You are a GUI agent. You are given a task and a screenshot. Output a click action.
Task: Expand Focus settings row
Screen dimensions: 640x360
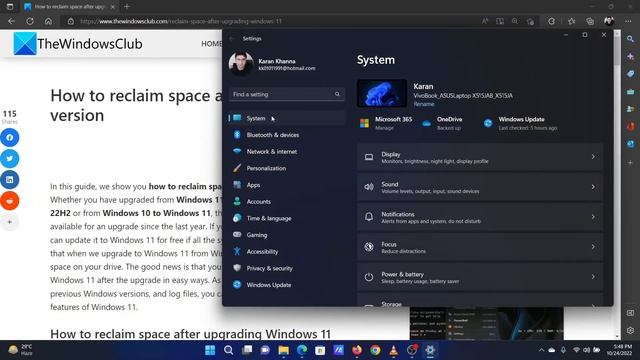pos(480,247)
